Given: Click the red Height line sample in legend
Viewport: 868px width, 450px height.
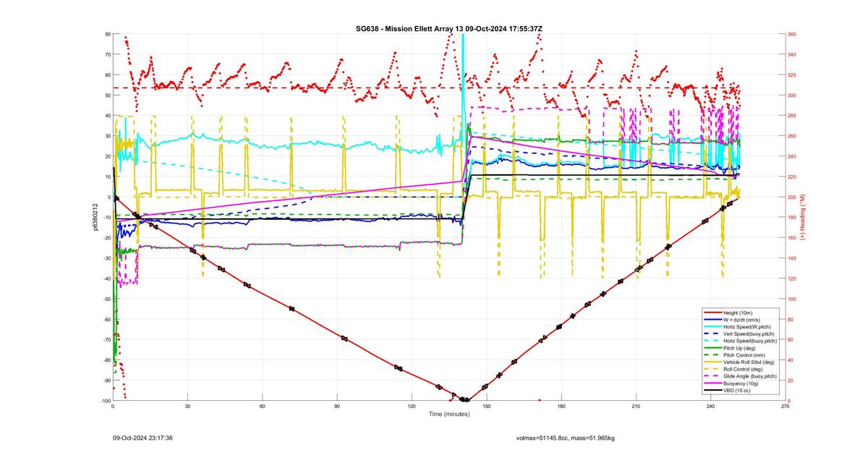Looking at the screenshot, I should coord(712,313).
